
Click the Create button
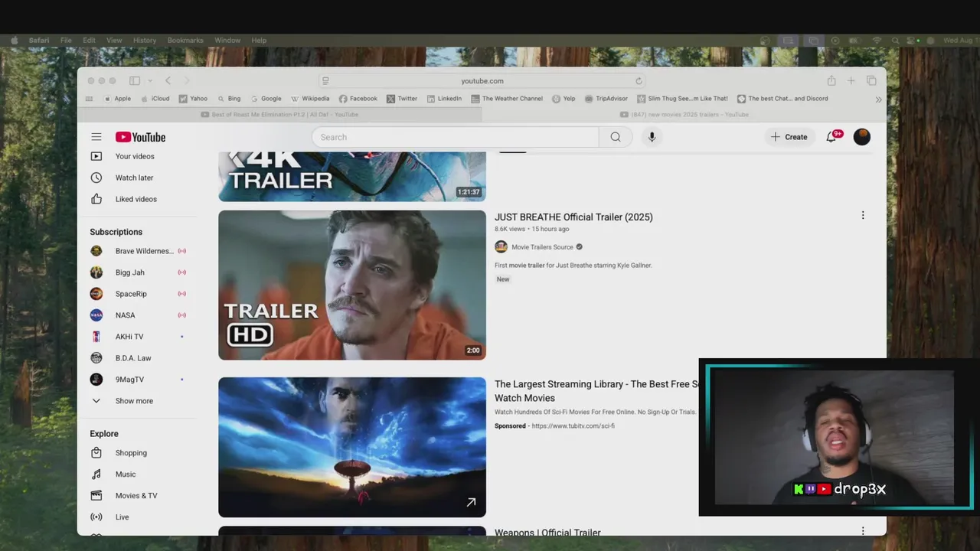[789, 137]
